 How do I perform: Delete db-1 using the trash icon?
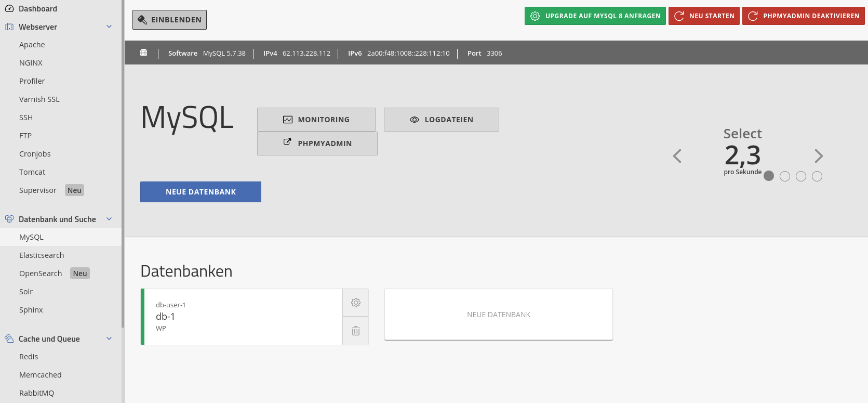pyautogui.click(x=356, y=331)
